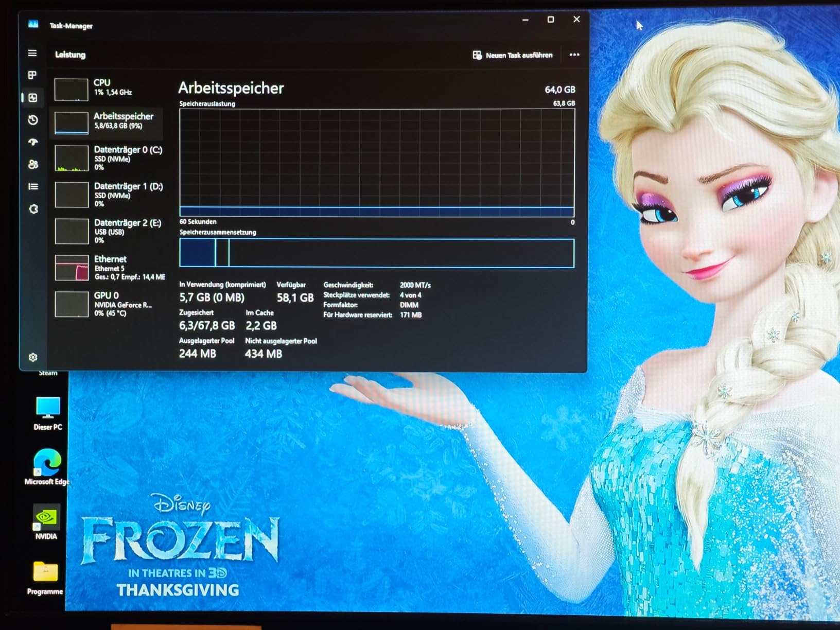Select GPU 0 NVIDIA GeForce entry
This screenshot has height=630, width=840.
point(109,304)
